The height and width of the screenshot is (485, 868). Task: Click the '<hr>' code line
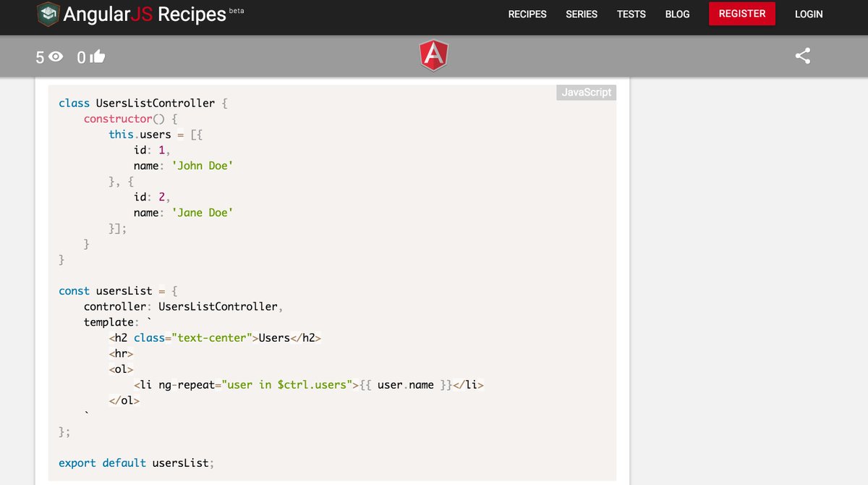click(x=121, y=354)
